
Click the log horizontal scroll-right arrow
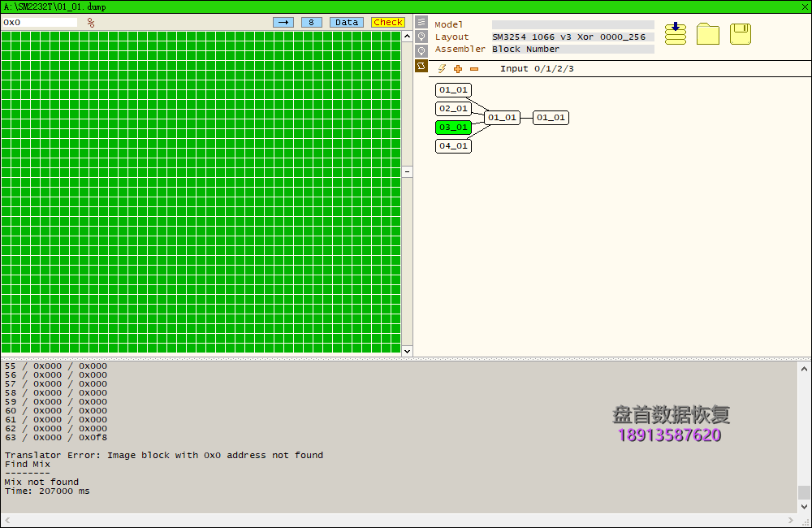[x=791, y=520]
